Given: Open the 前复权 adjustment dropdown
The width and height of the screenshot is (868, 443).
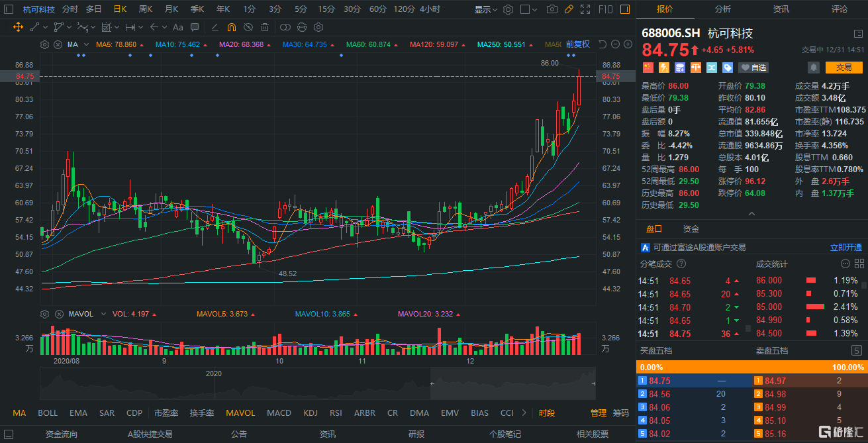Looking at the screenshot, I should [x=577, y=44].
